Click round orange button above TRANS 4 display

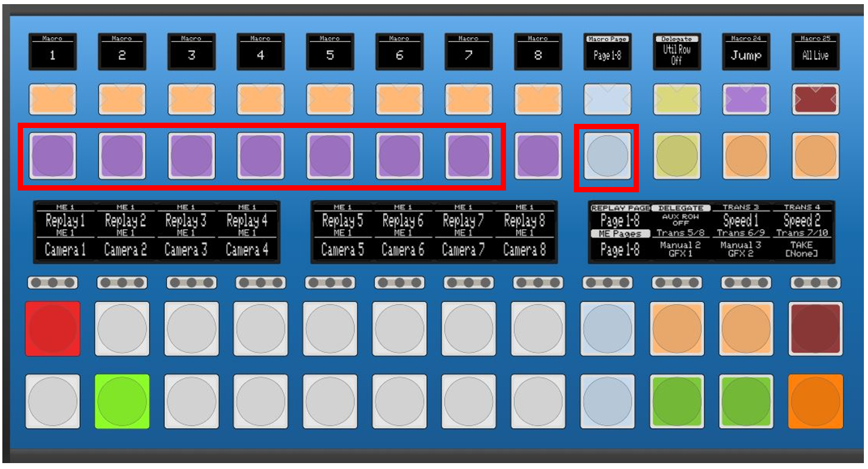(x=815, y=156)
